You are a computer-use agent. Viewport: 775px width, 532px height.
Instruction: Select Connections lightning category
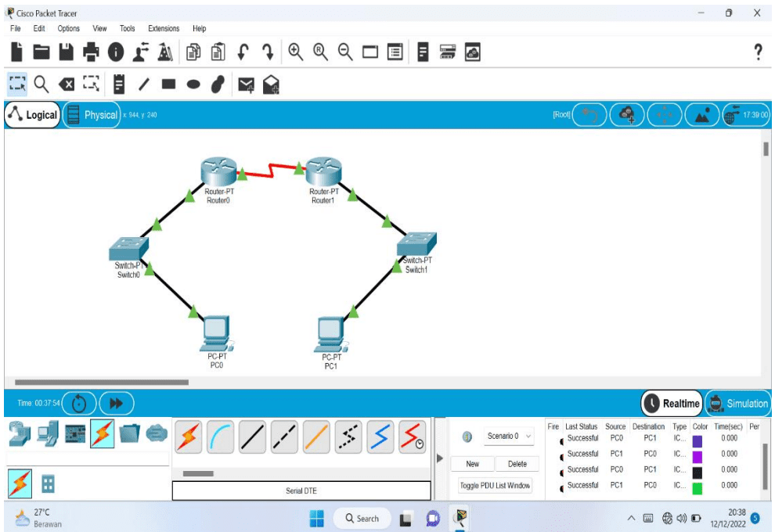click(103, 433)
